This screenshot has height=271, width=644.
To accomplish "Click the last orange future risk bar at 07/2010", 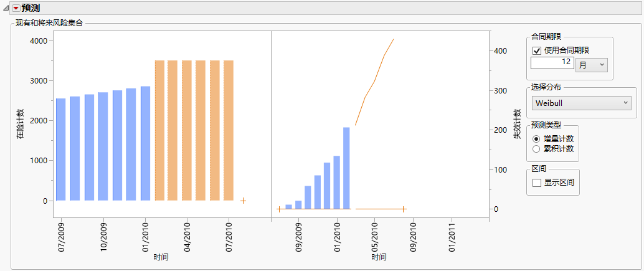I will [229, 131].
